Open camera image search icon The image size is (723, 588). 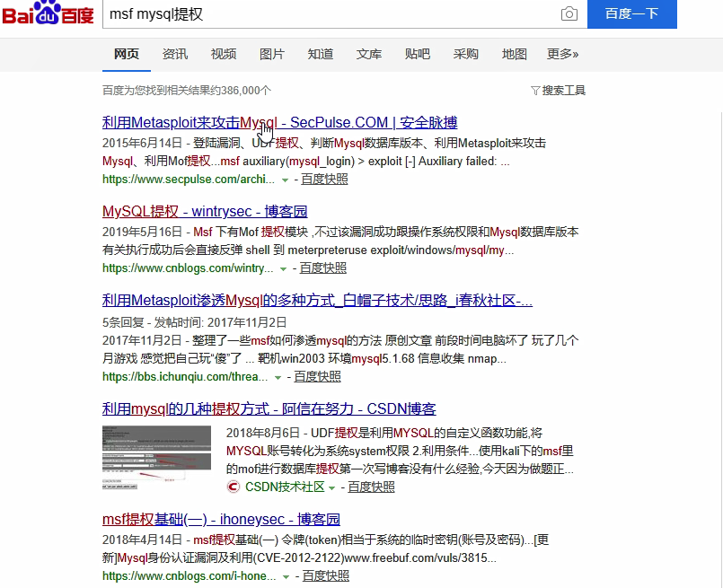(569, 13)
